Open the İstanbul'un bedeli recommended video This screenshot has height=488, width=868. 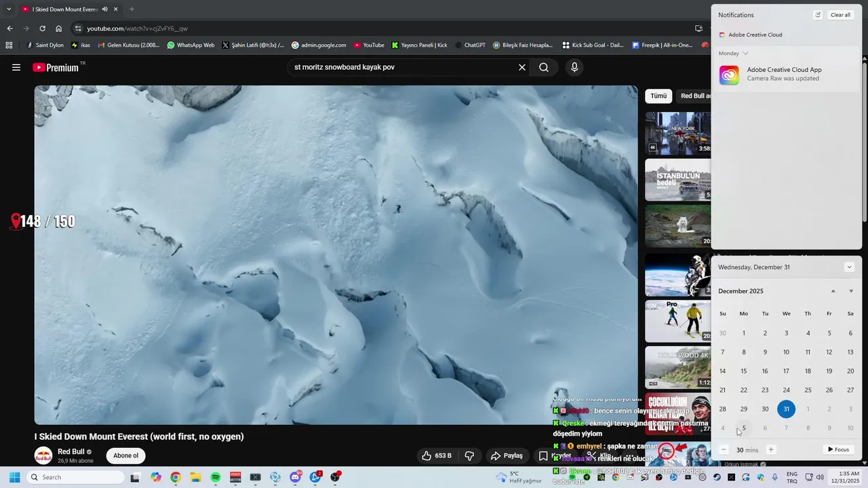point(677,180)
